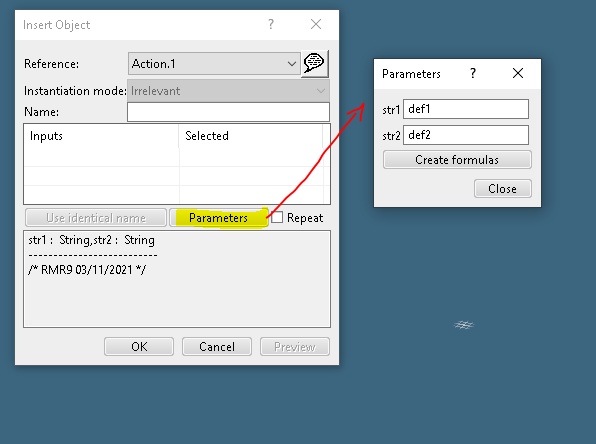The width and height of the screenshot is (596, 444).
Task: Click the Inputs column header
Action: click(x=101, y=136)
